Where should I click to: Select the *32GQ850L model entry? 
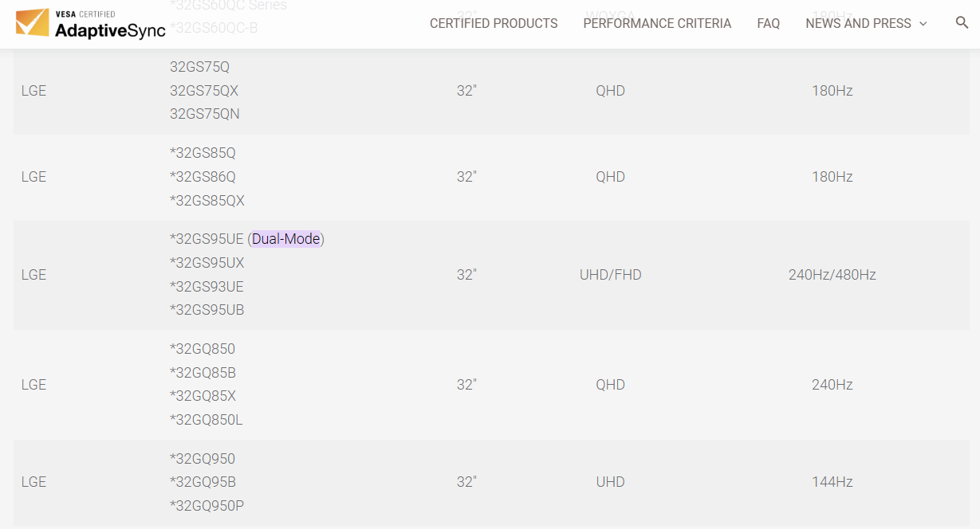coord(207,420)
